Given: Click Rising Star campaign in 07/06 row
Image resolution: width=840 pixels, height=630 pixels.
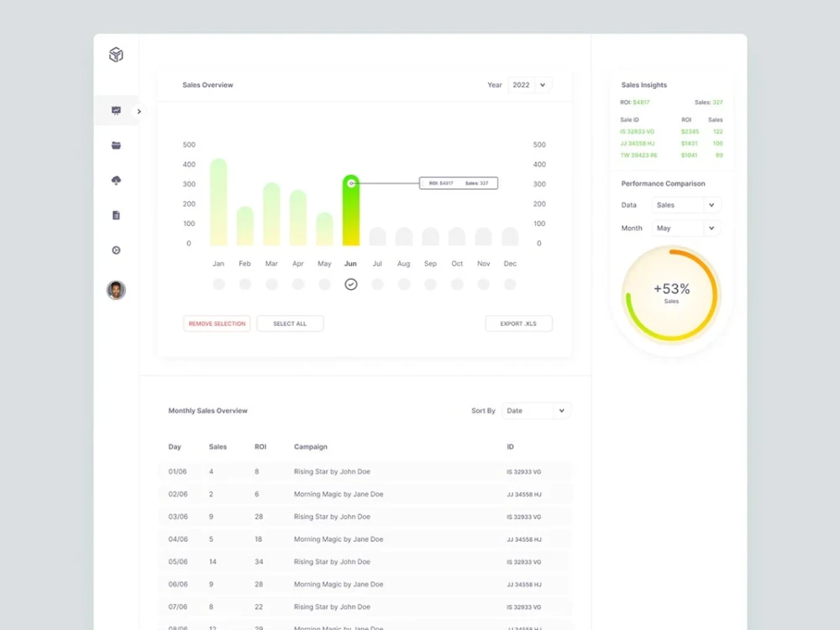Looking at the screenshot, I should point(332,606).
